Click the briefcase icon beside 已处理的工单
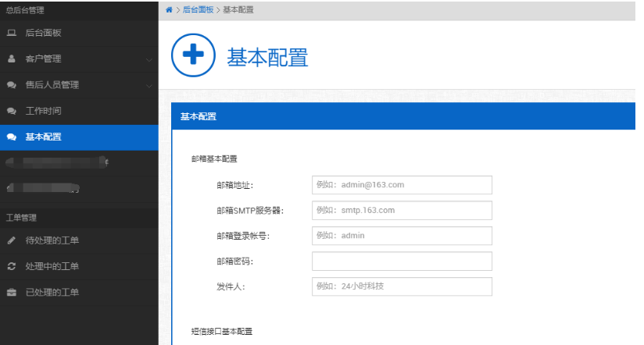The image size is (644, 345). coord(12,293)
